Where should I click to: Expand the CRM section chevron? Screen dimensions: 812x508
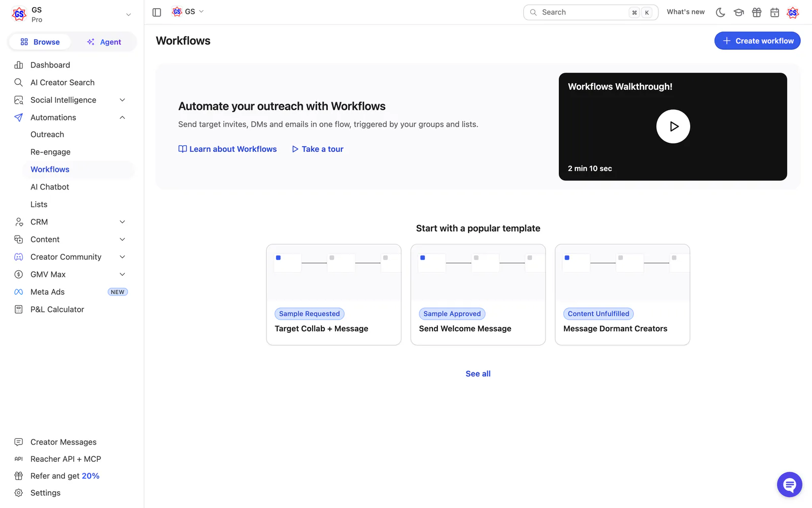click(122, 222)
